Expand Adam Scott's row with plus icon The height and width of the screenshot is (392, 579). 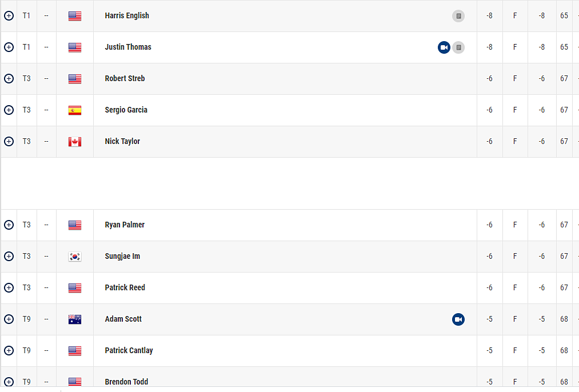[9, 319]
